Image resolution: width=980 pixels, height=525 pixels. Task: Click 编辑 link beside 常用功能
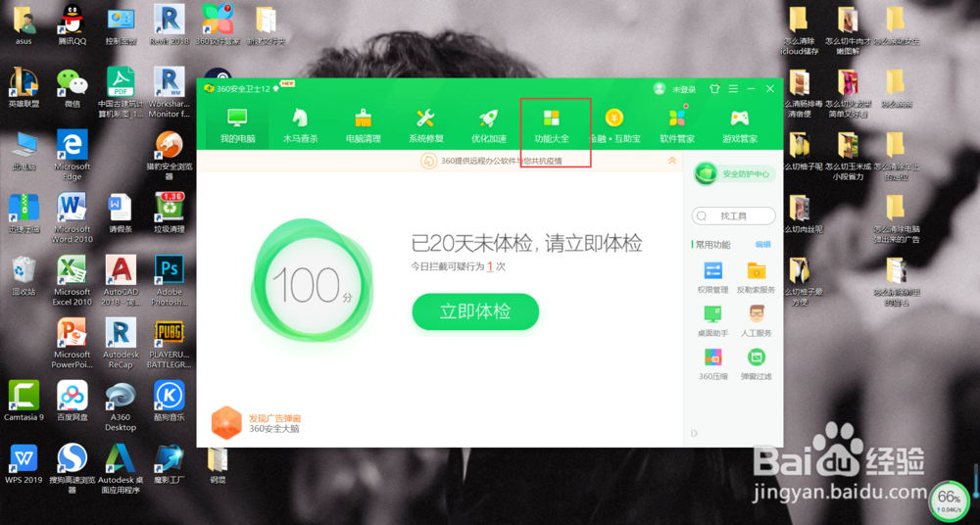762,244
